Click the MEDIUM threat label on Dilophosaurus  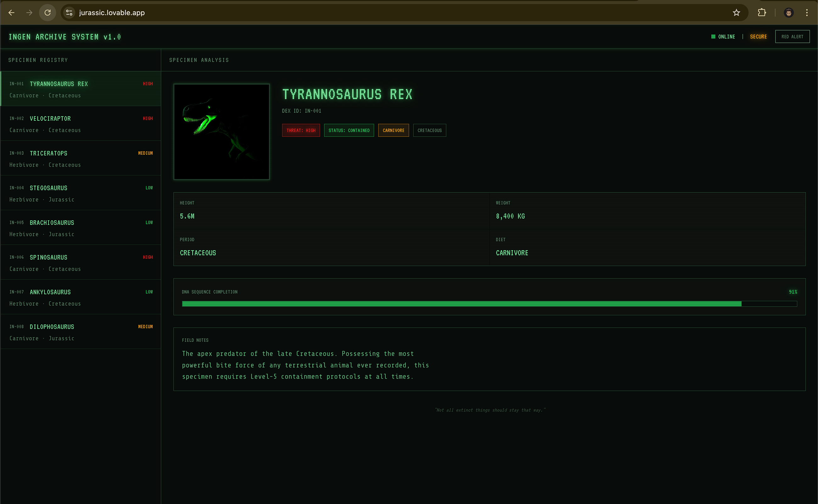coord(145,326)
